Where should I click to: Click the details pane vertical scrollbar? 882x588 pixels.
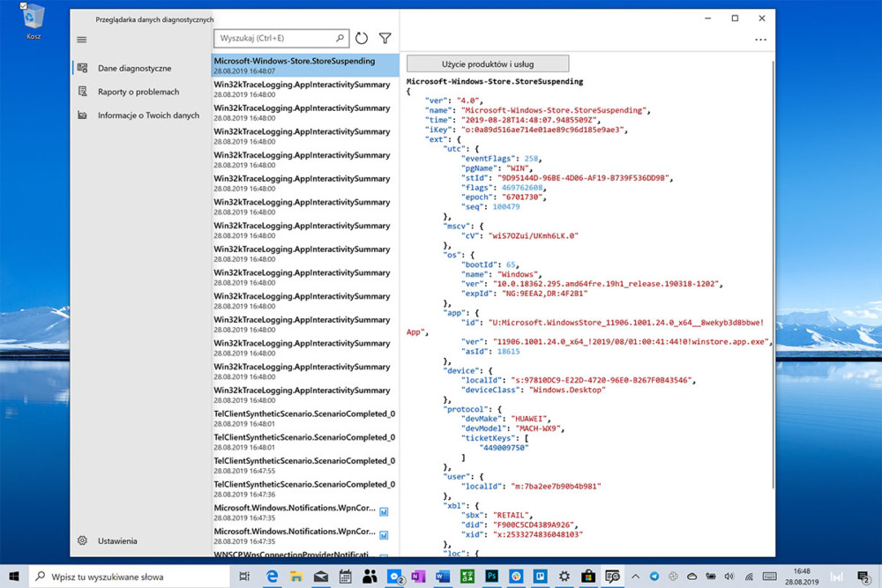point(773,275)
